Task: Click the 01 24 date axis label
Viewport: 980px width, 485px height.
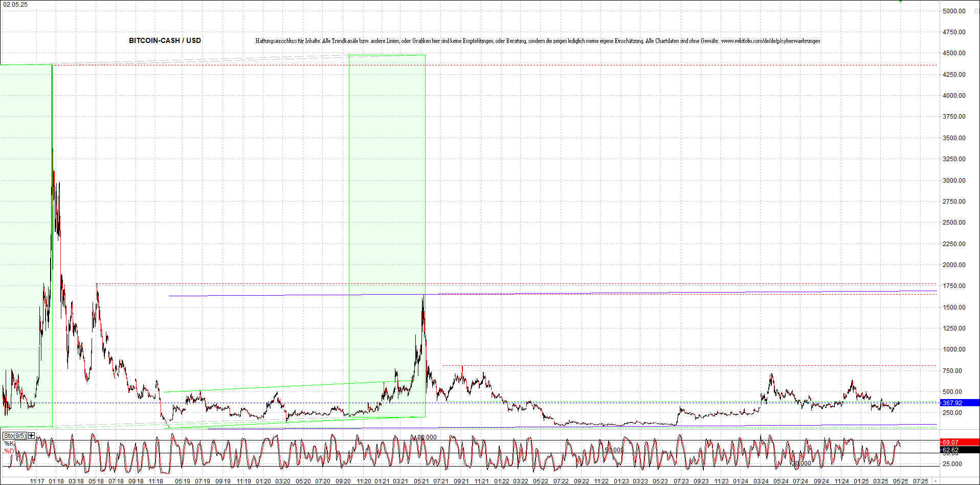Action: [x=741, y=481]
